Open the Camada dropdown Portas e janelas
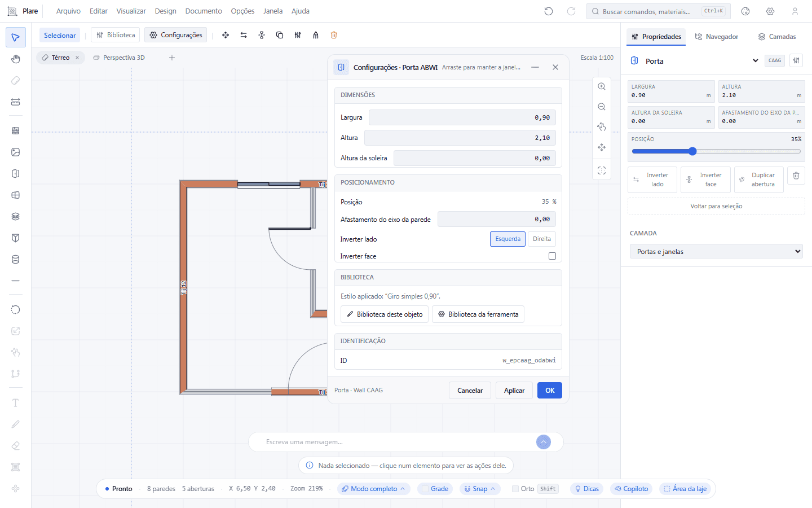The image size is (812, 508). [x=716, y=252]
